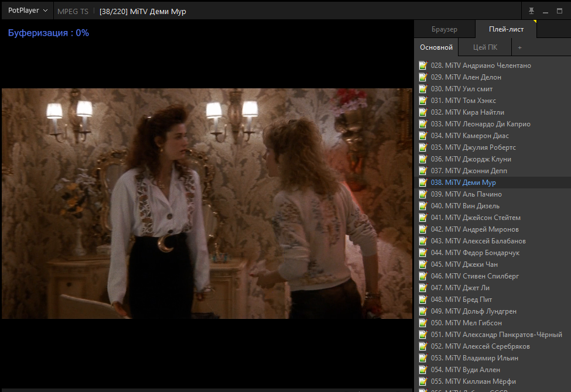The image size is (571, 392).
Task: Select channel 039. MiTV Аль Пачино
Action: click(493, 194)
